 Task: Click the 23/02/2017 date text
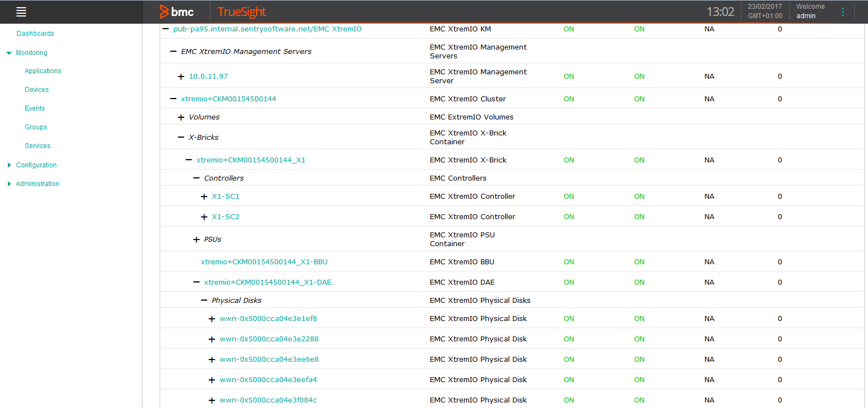[765, 7]
